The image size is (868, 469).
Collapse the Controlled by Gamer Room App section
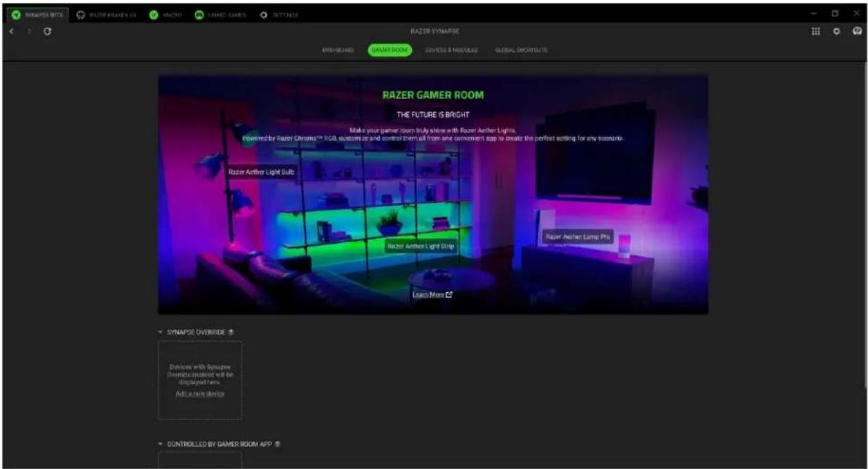tap(161, 444)
